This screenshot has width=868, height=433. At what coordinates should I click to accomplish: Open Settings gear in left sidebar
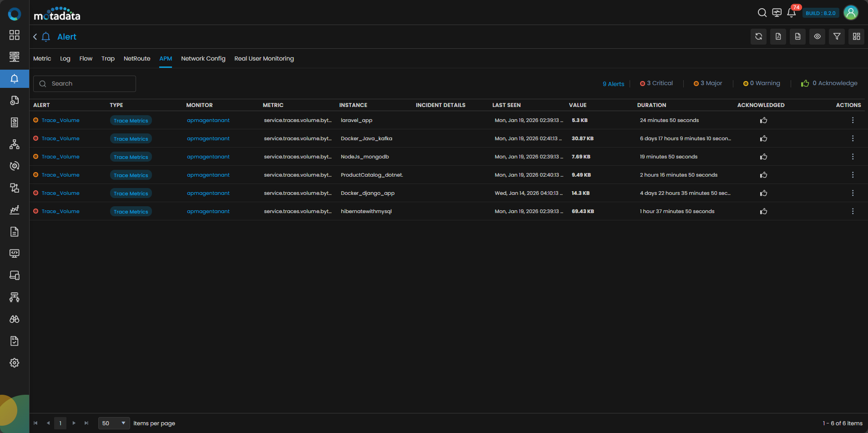tap(15, 363)
